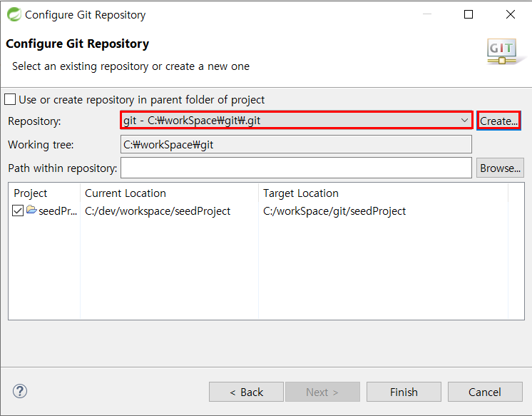Focus the Path within repository field
The width and height of the screenshot is (532, 416).
tap(296, 168)
